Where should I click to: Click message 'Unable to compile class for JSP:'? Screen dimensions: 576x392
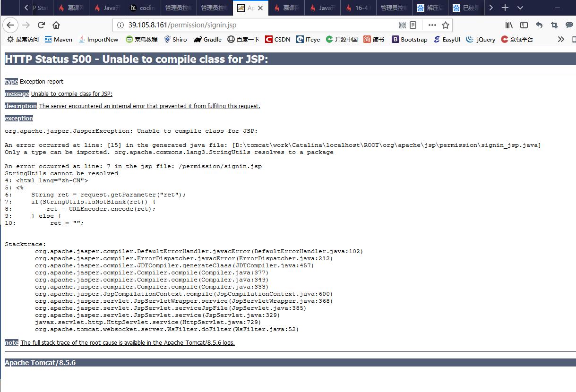tap(72, 94)
